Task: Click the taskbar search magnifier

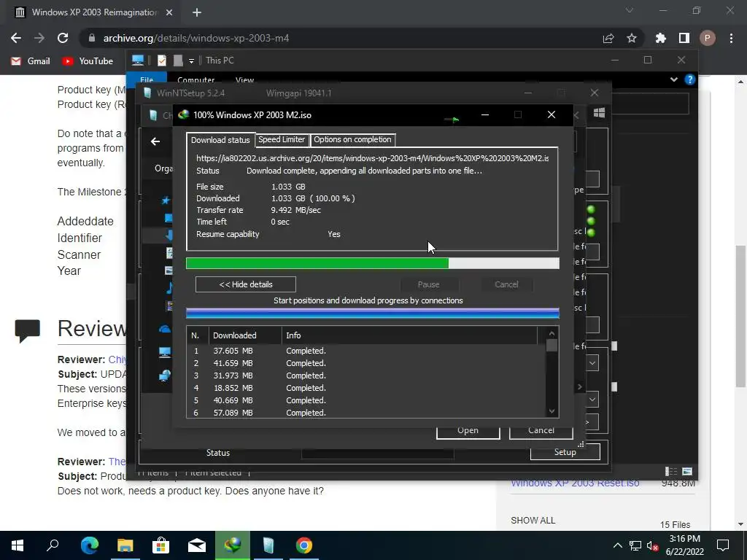Action: click(x=53, y=545)
